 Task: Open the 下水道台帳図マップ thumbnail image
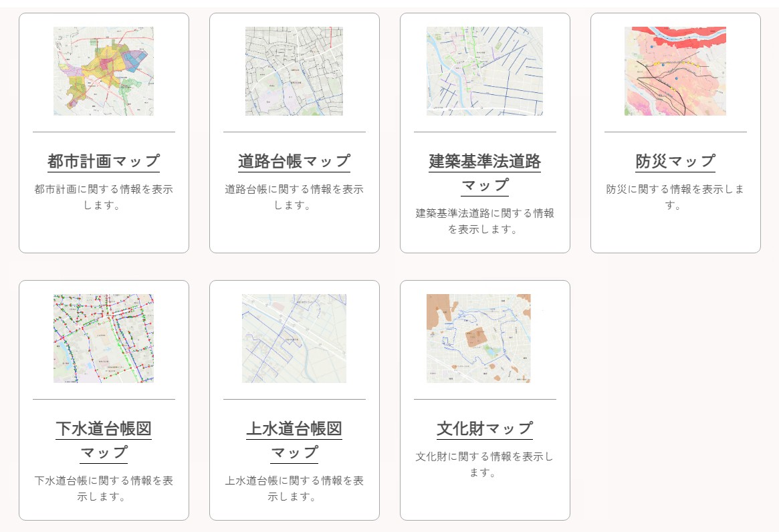click(104, 338)
